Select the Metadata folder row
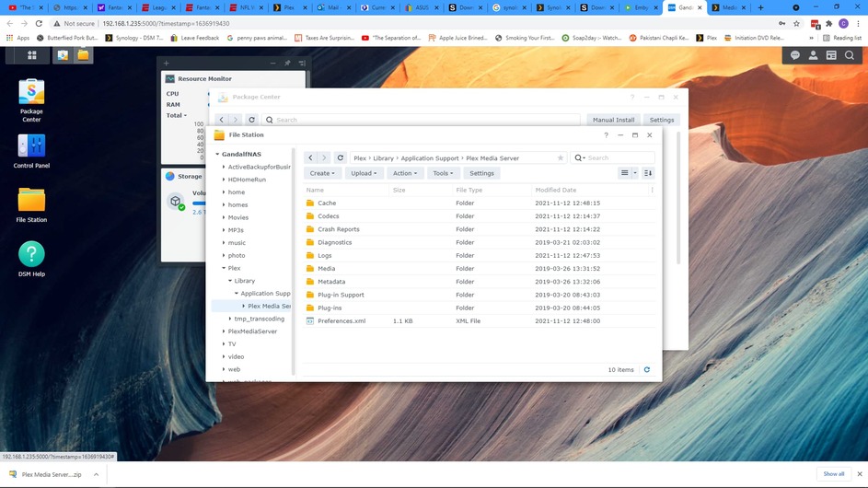The image size is (868, 488). [x=479, y=282]
